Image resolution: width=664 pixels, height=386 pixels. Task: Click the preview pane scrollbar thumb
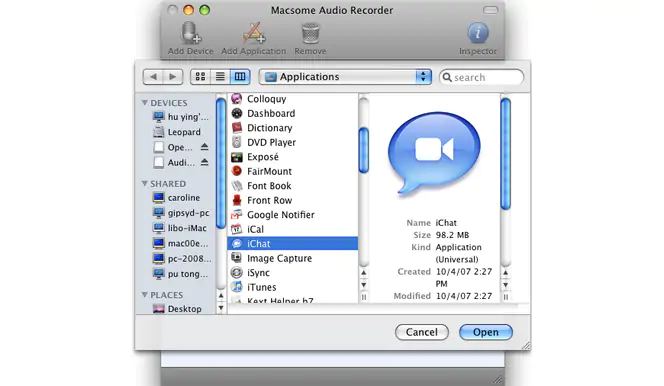tap(505, 154)
